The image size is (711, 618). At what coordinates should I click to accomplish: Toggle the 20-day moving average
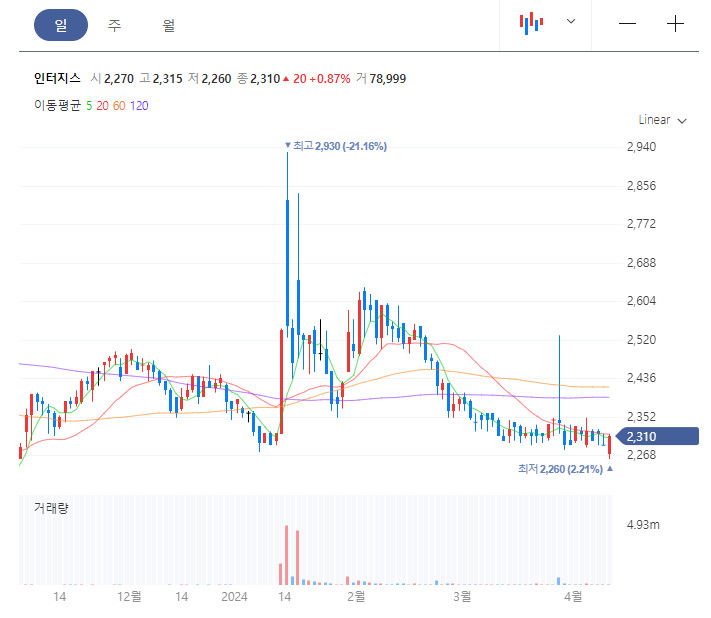[102, 106]
